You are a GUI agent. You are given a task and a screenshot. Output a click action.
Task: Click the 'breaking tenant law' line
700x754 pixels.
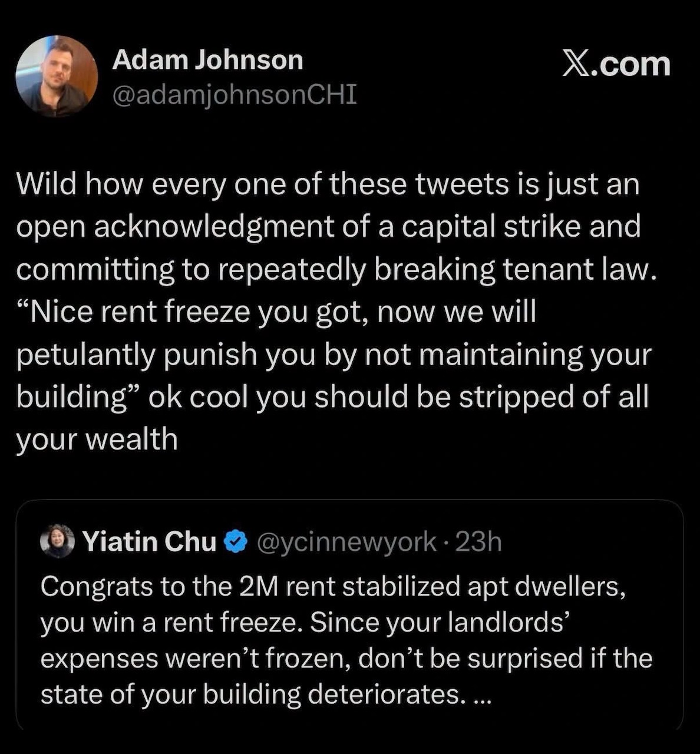[x=336, y=269]
